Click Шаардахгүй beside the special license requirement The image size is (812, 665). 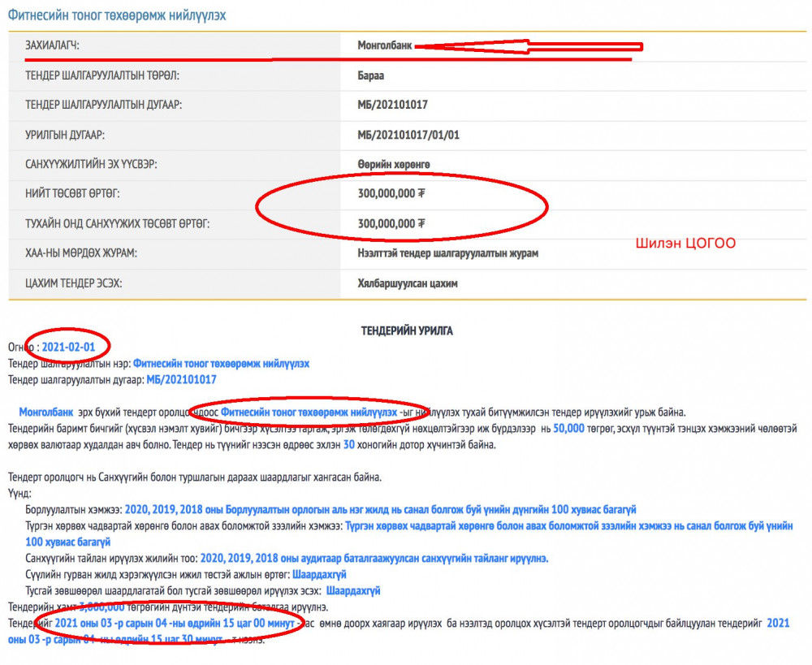point(352,590)
